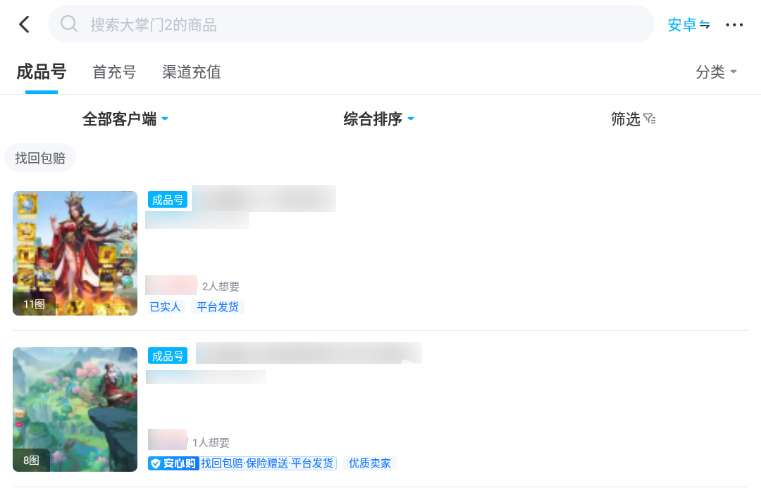Select the 渠道充值 tab
761x495 pixels.
[191, 72]
